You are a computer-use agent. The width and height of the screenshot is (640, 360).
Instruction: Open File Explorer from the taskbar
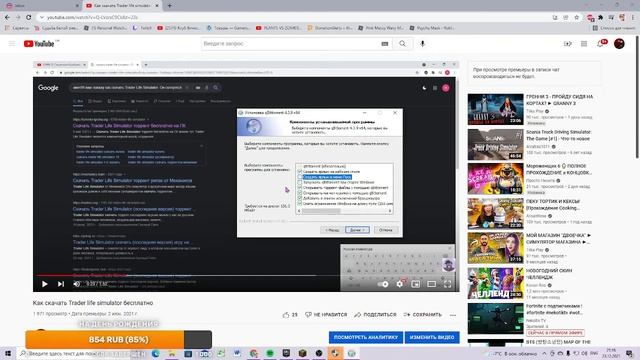(172, 353)
